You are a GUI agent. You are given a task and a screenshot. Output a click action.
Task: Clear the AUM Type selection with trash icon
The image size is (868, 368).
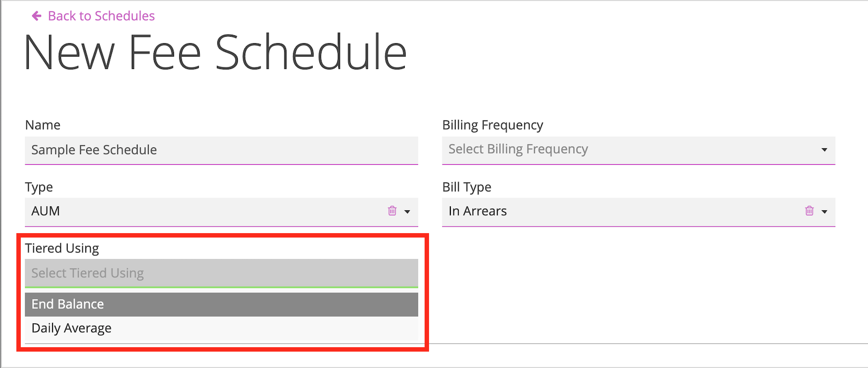392,211
